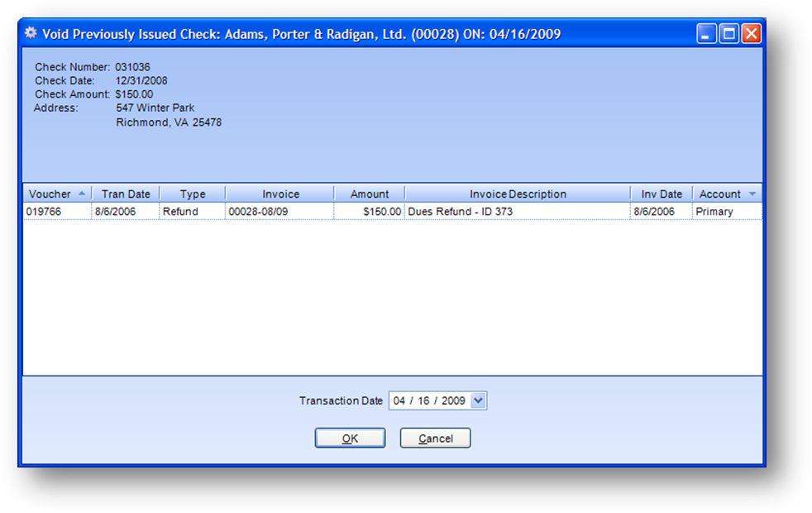This screenshot has width=812, height=513.
Task: Select voucher cell 019766
Action: click(x=57, y=212)
